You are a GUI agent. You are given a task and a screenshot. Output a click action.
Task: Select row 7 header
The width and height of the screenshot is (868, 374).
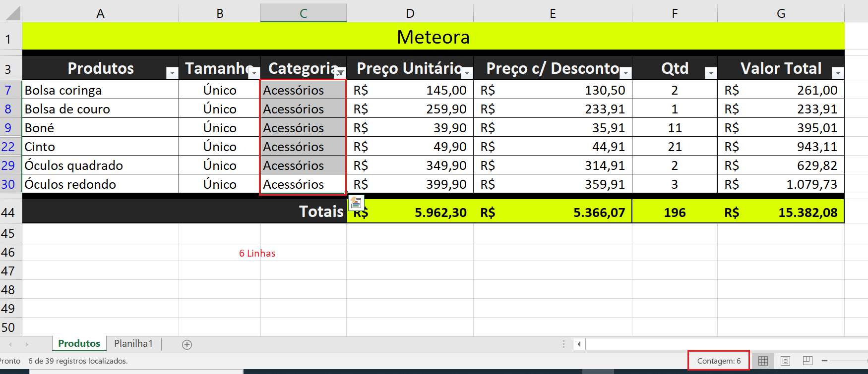click(10, 90)
